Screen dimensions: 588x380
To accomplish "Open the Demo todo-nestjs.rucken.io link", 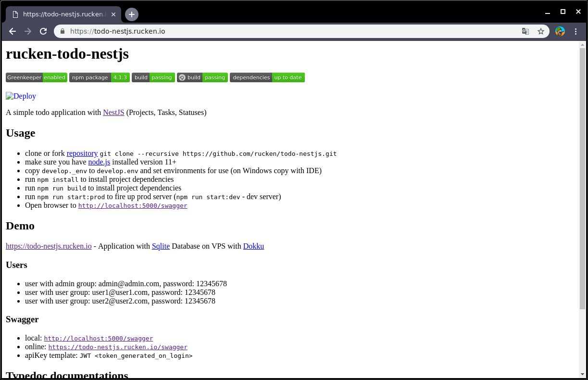I will (49, 246).
